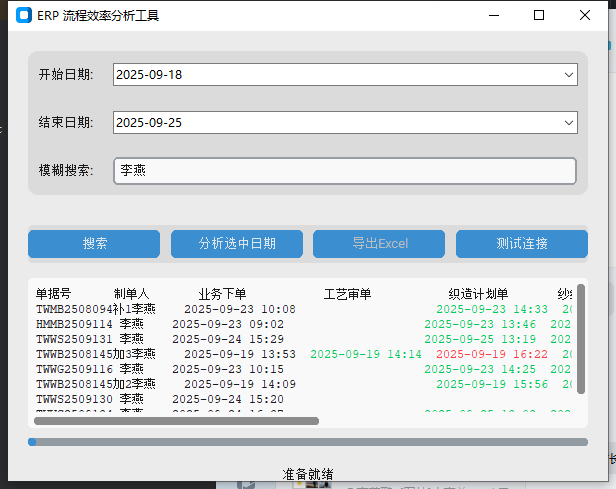Click green timestamp 2025-09-23 14:33
The width and height of the screenshot is (616, 489).
coord(492,309)
